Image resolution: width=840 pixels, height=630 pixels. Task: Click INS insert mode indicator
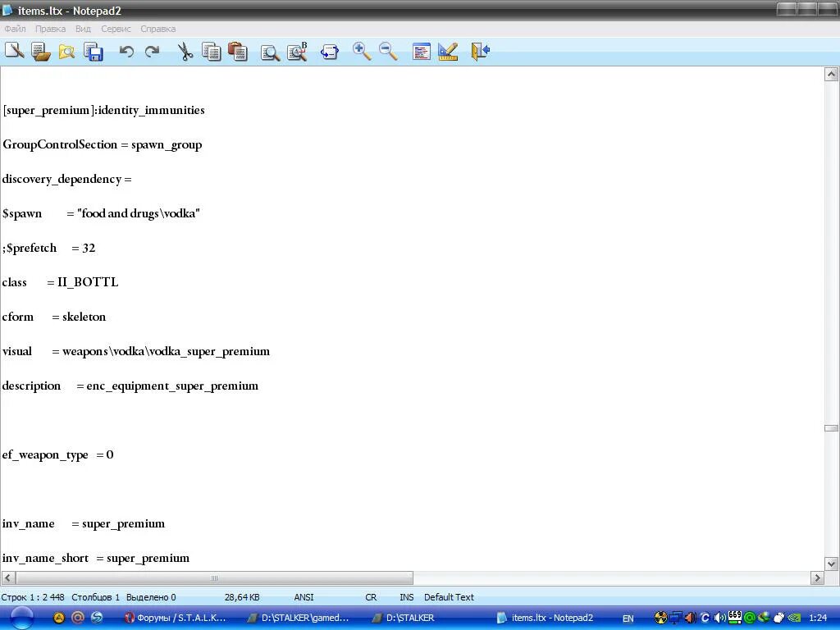point(407,597)
